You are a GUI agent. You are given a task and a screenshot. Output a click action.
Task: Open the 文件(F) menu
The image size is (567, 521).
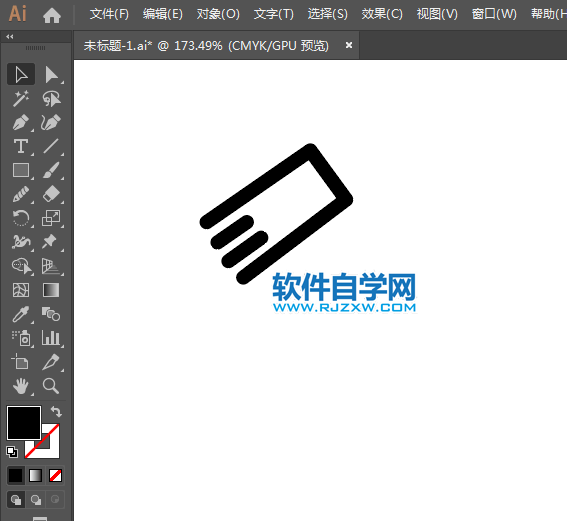click(109, 14)
